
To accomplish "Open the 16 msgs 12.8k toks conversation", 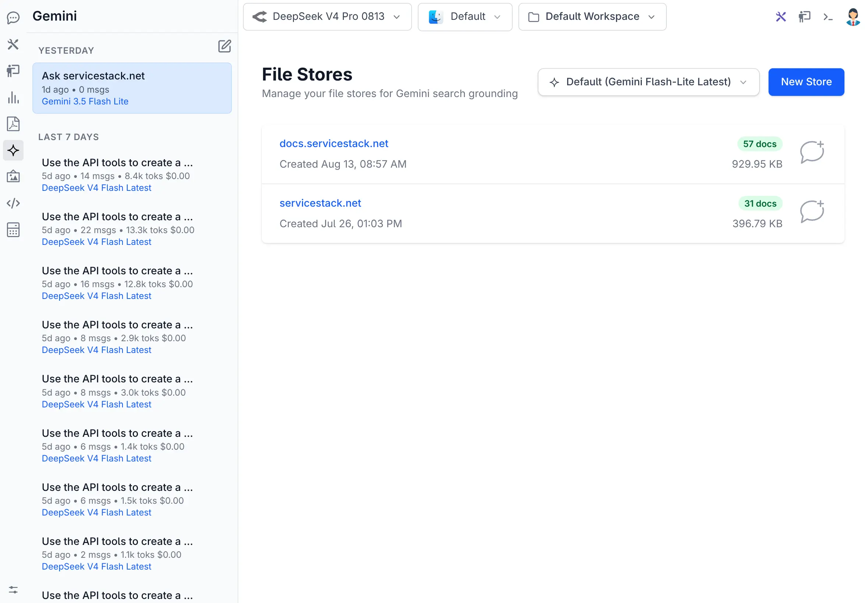I will tap(132, 283).
